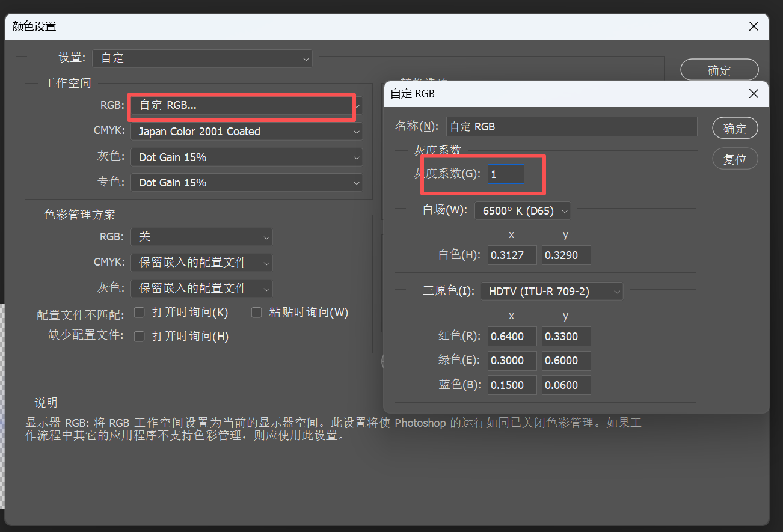Screen dimensions: 783x532
Task: Enable 打开时询问(K) for profile mismatches
Action: [140, 313]
